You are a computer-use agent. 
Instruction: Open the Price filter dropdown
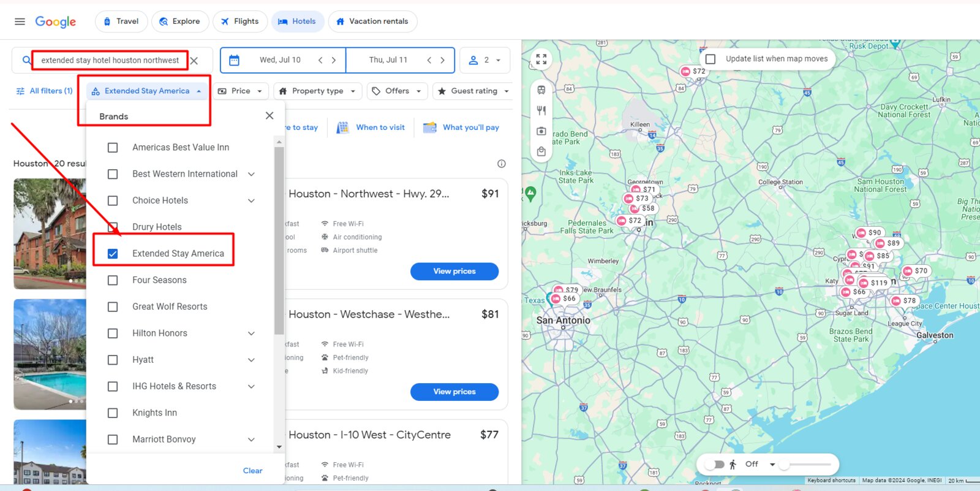pos(240,91)
